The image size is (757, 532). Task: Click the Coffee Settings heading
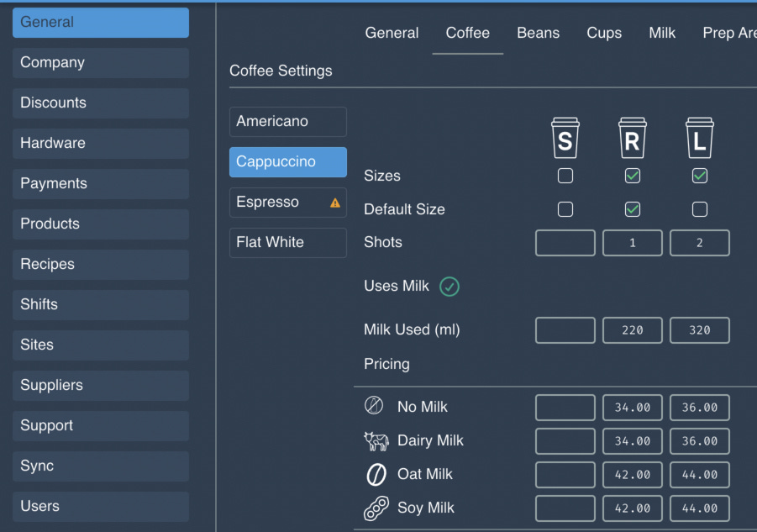pyautogui.click(x=281, y=71)
